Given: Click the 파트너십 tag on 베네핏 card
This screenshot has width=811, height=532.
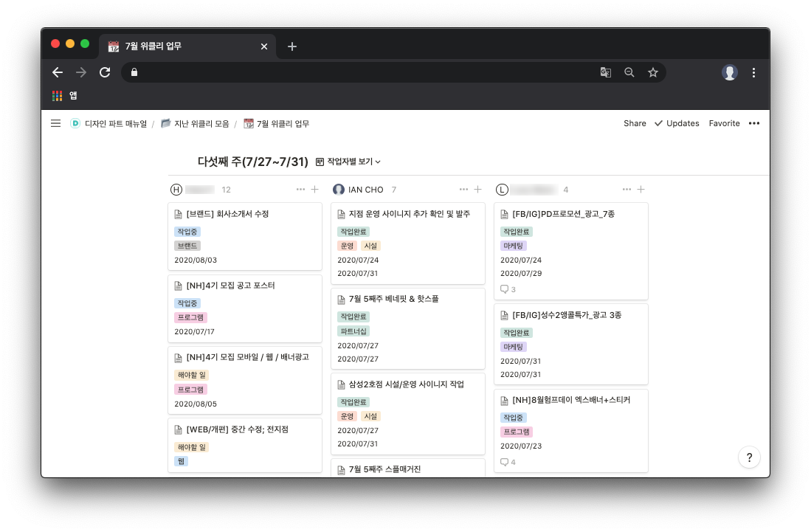Looking at the screenshot, I should coord(353,331).
